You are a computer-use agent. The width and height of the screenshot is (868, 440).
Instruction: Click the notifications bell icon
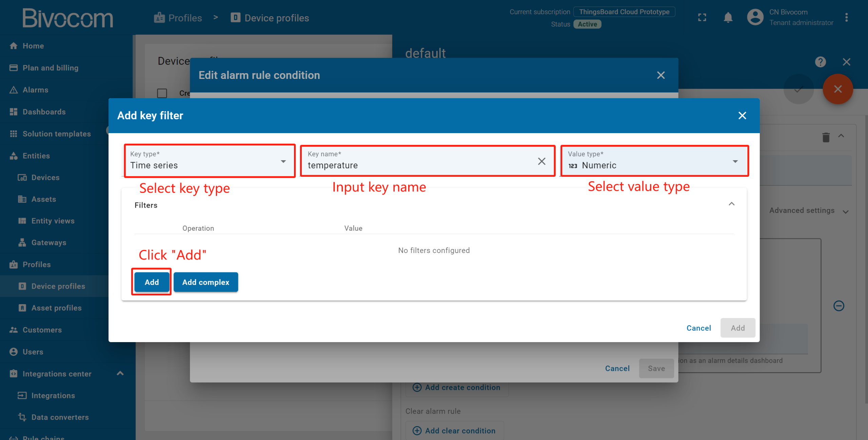[728, 17]
